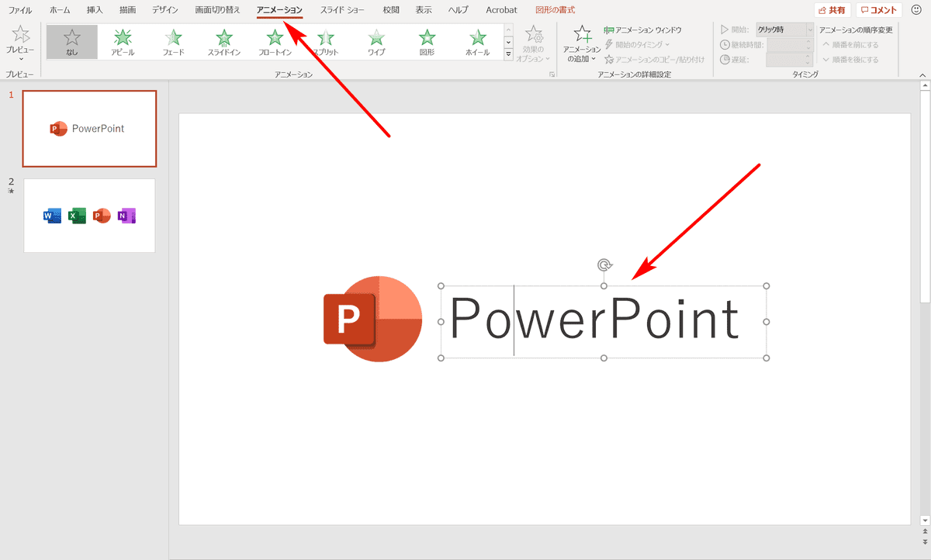This screenshot has width=931, height=560.
Task: Click the rotation handle above text box
Action: 604,265
